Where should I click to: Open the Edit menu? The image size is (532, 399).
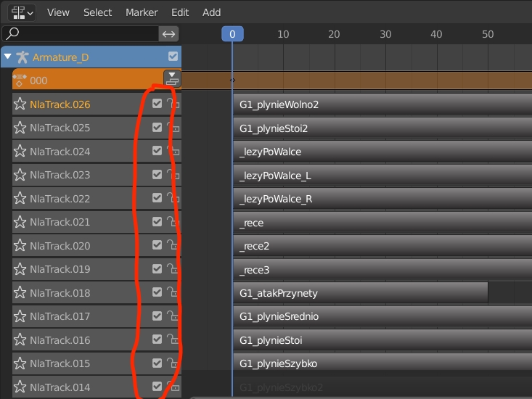tap(180, 12)
